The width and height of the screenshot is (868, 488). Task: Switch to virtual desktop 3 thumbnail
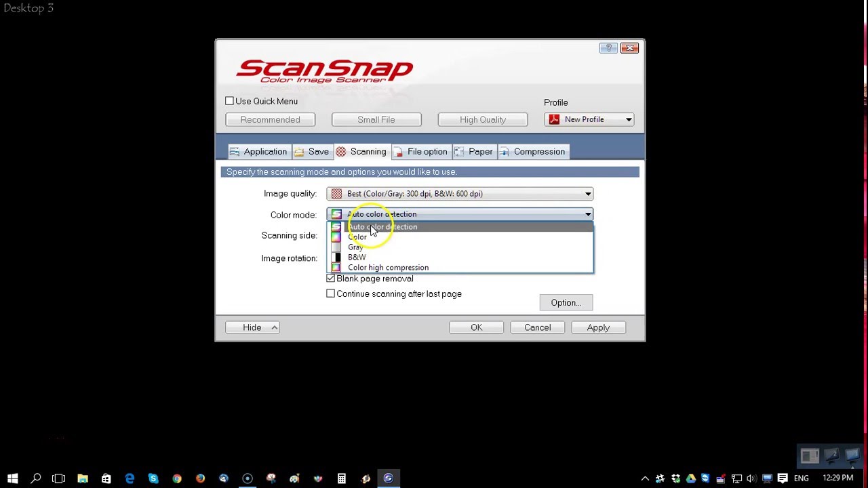(852, 457)
